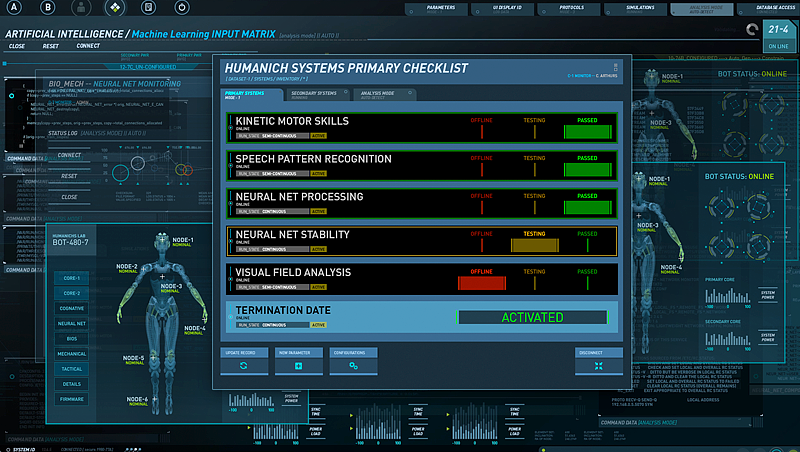Select NODE-3 crosshair on BOT-480-7 chest
Viewport: 800px width, 452px height.
[x=162, y=277]
